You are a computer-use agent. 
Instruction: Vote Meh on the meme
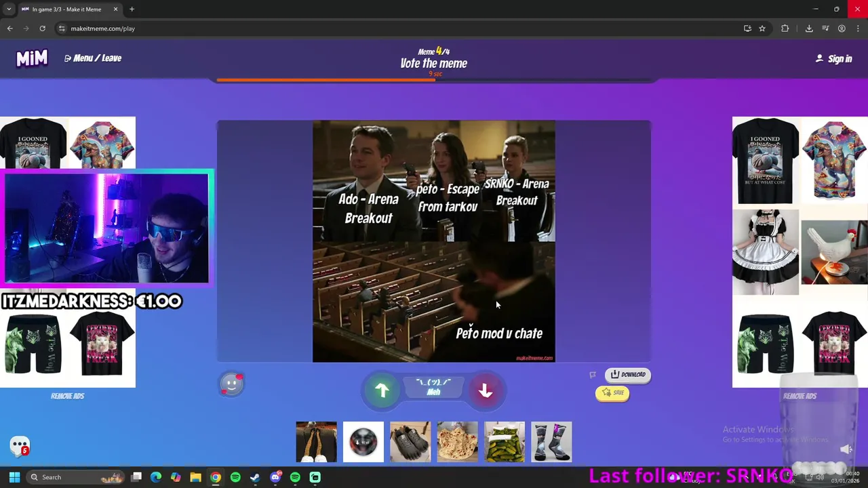point(433,388)
